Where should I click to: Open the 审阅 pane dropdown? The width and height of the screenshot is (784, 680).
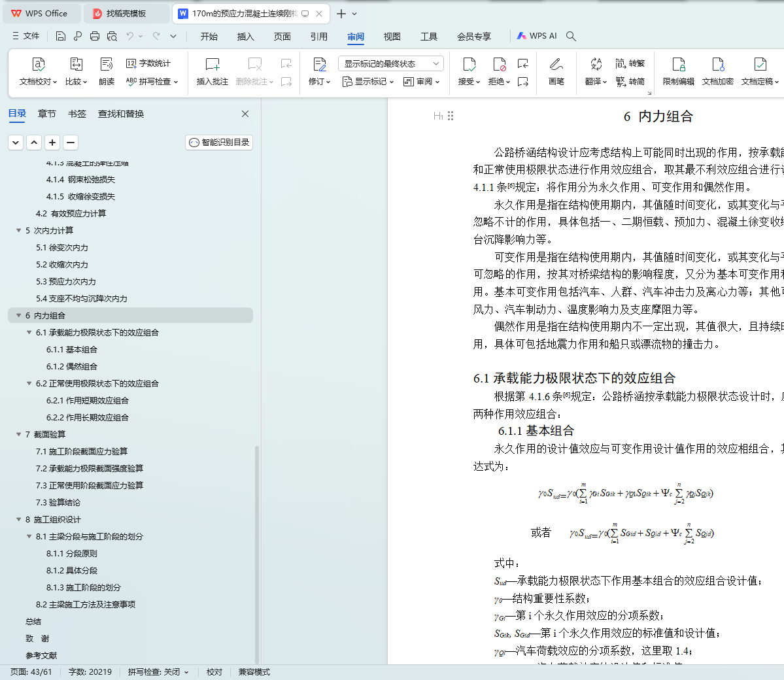pyautogui.click(x=422, y=82)
